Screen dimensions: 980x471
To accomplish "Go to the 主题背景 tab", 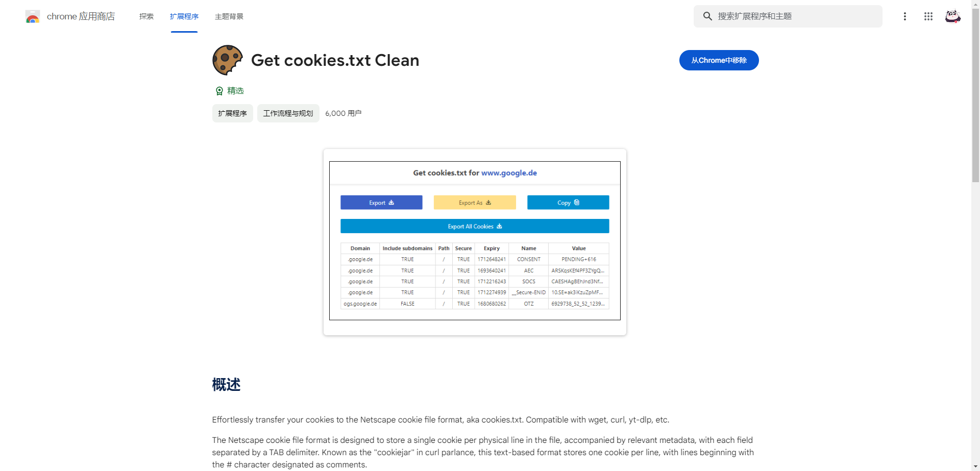I will pos(229,16).
